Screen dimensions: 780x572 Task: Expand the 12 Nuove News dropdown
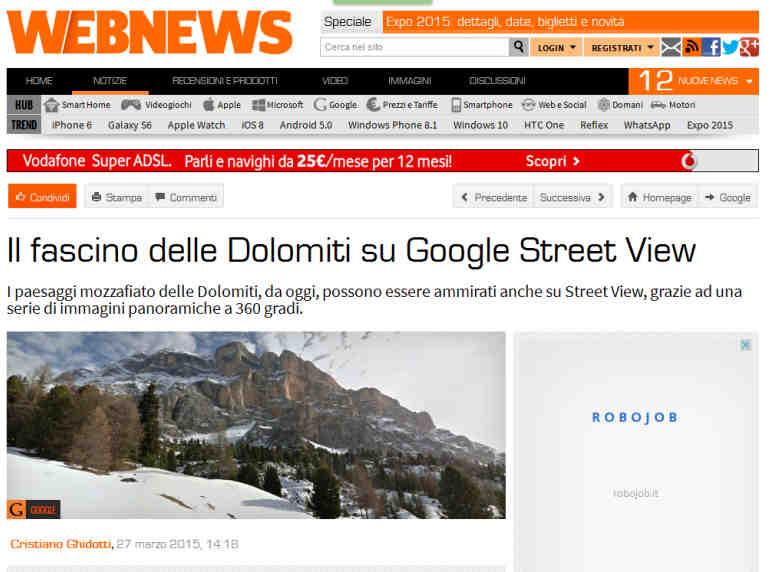693,81
